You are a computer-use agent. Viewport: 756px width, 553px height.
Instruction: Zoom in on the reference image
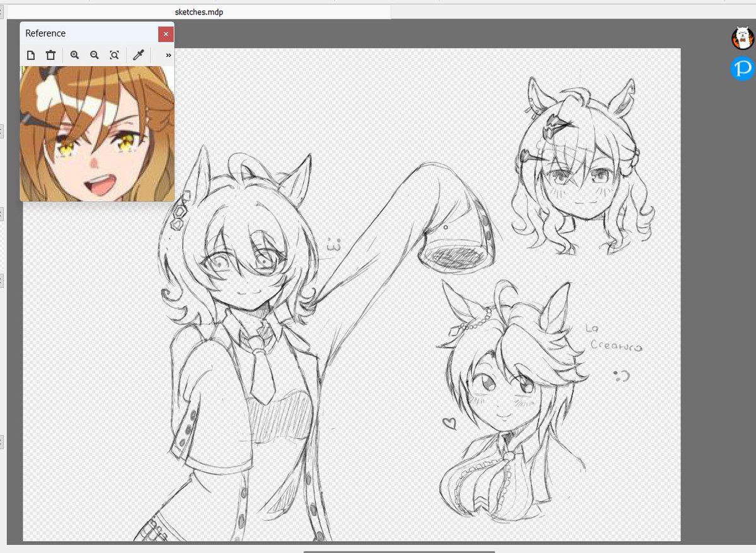pyautogui.click(x=75, y=55)
